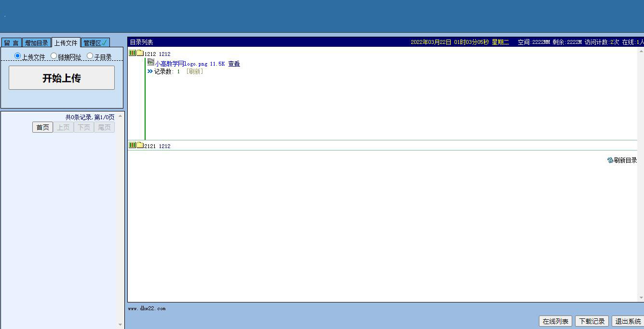
Task: Click the 退出系统 button
Action: (x=628, y=321)
